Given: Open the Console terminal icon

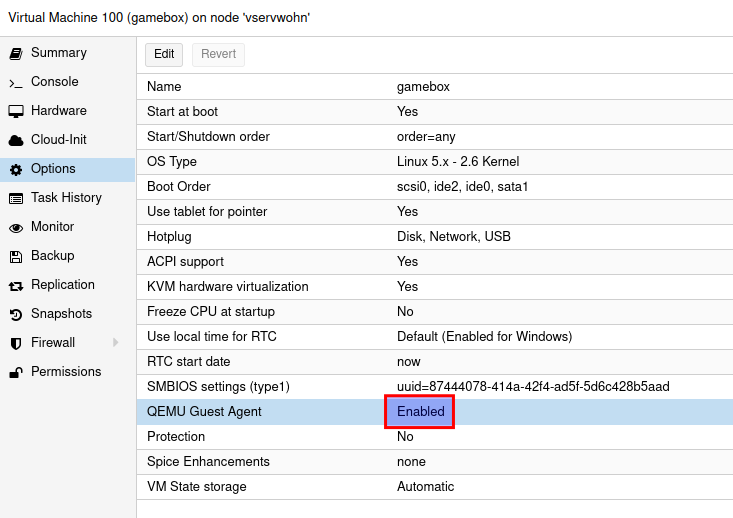Looking at the screenshot, I should click(16, 82).
